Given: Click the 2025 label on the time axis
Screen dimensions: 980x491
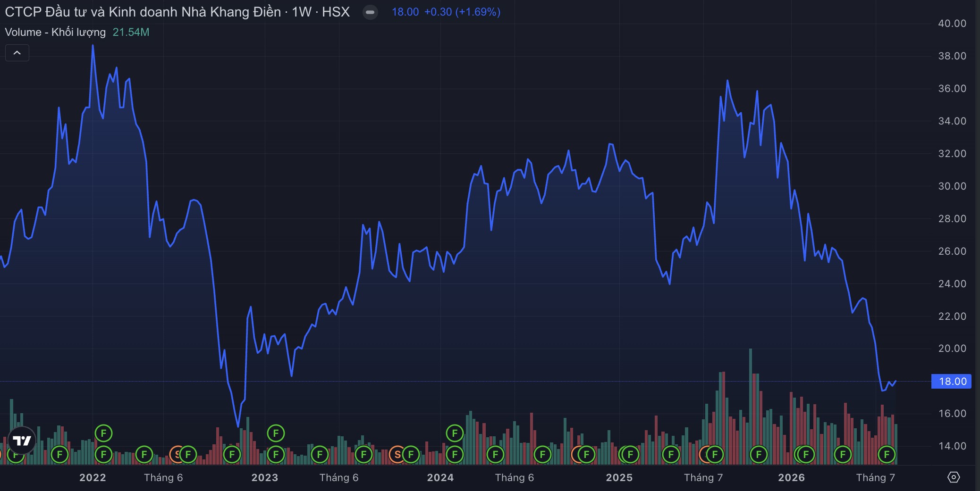Looking at the screenshot, I should click(x=619, y=477).
